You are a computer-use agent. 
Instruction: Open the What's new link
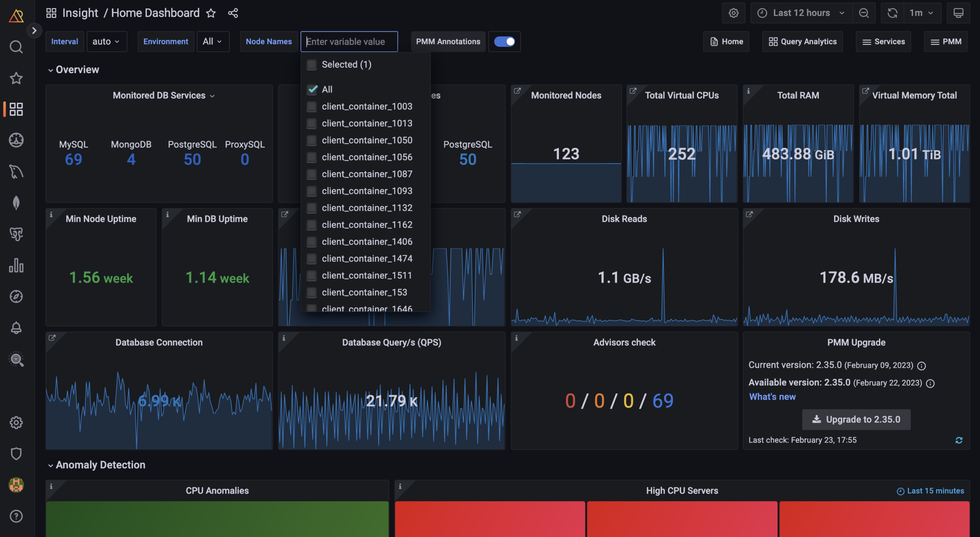click(x=772, y=396)
